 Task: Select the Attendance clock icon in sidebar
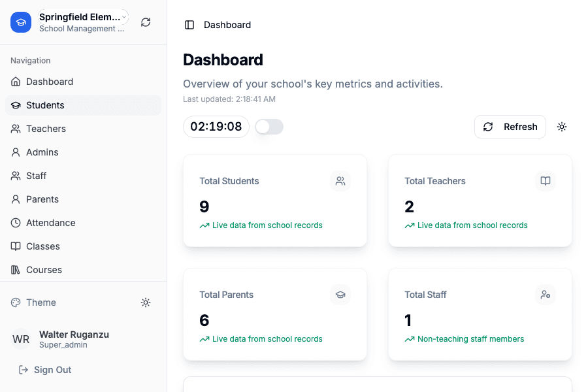tap(15, 223)
